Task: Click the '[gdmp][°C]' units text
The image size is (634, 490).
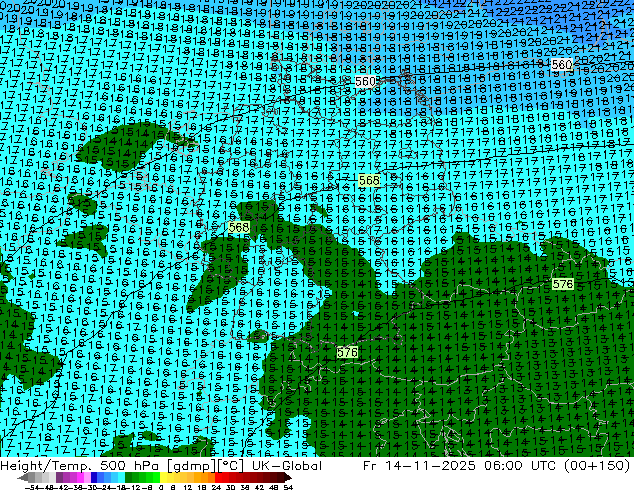Action: tap(205, 466)
